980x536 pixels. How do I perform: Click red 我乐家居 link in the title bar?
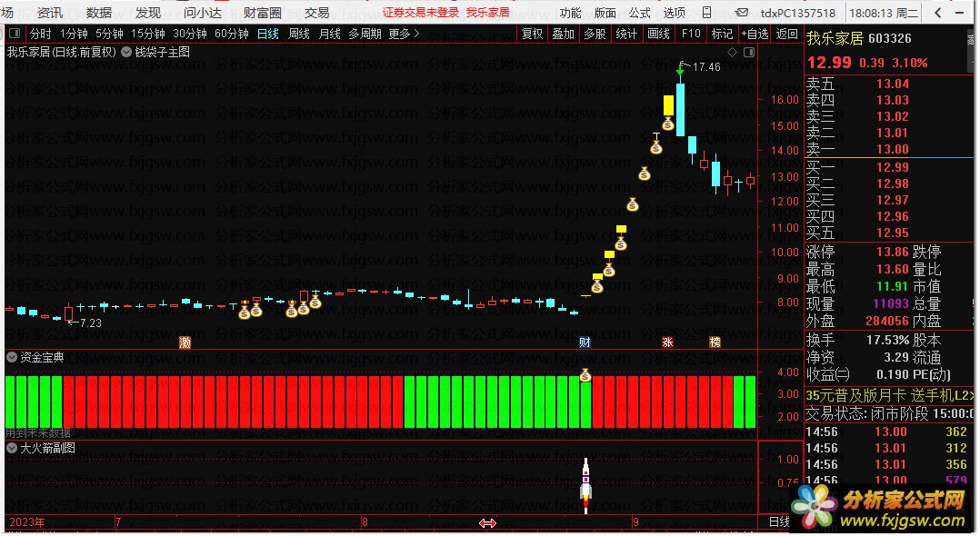point(487,13)
